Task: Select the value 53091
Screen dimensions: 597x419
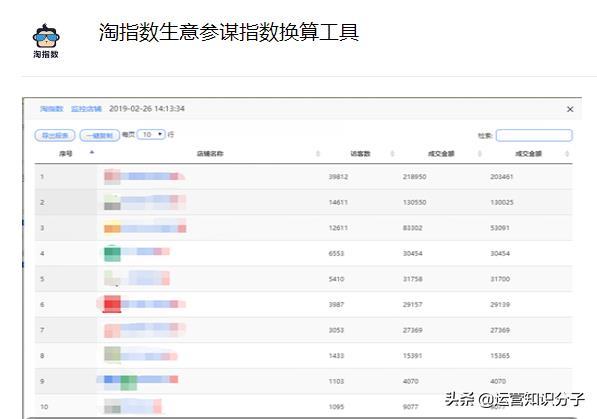Action: (x=500, y=228)
